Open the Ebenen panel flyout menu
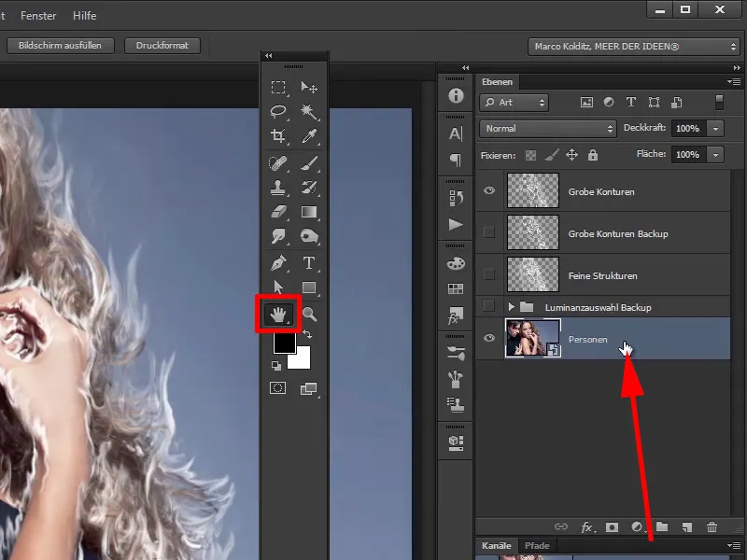 (734, 82)
